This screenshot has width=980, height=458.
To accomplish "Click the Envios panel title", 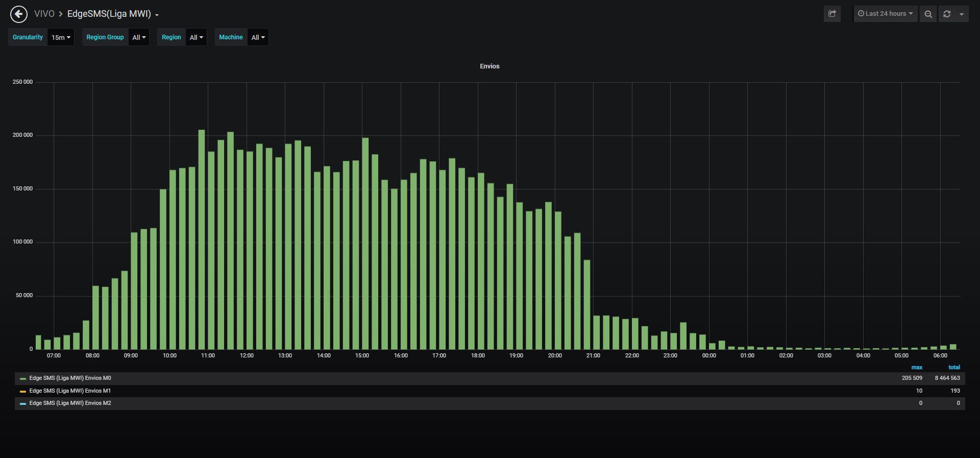I will coord(489,66).
